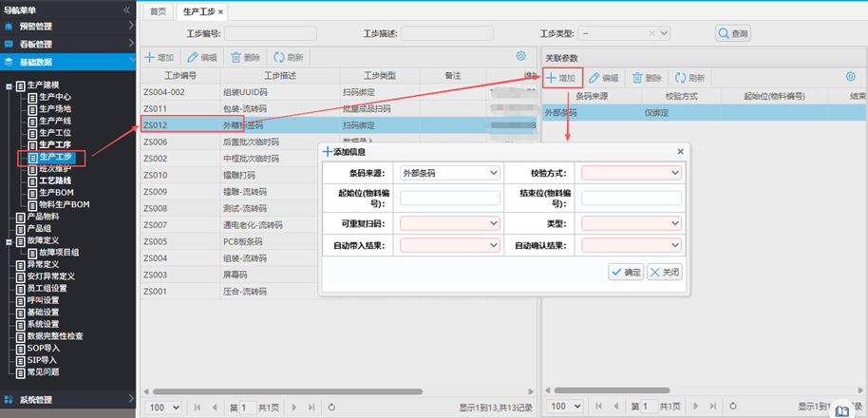The height and width of the screenshot is (418, 868).
Task: Focus the 工步编号 search field
Action: (270, 33)
